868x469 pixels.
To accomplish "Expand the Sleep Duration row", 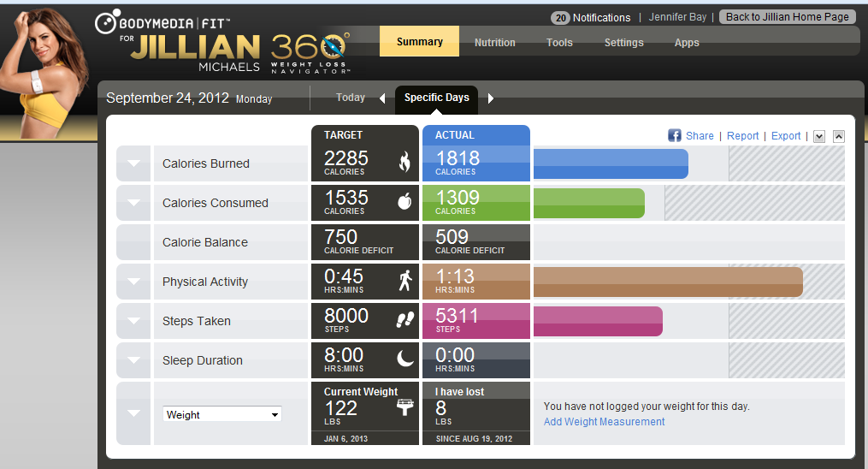I will (x=133, y=360).
